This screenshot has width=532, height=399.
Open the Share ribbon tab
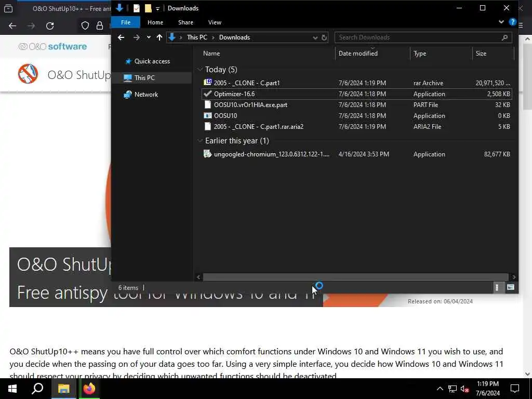(185, 22)
